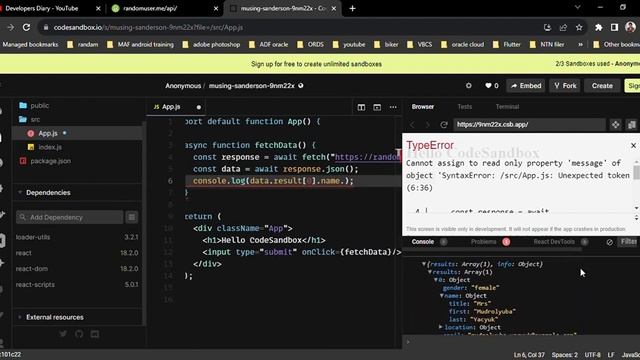The image size is (640, 360).
Task: Reload the browser page
Action: 26,27
